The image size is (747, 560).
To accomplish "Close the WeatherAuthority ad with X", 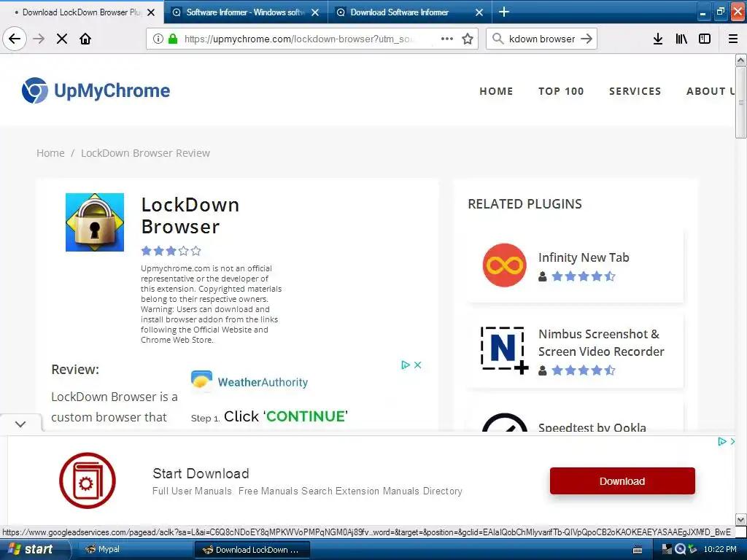I will [418, 365].
